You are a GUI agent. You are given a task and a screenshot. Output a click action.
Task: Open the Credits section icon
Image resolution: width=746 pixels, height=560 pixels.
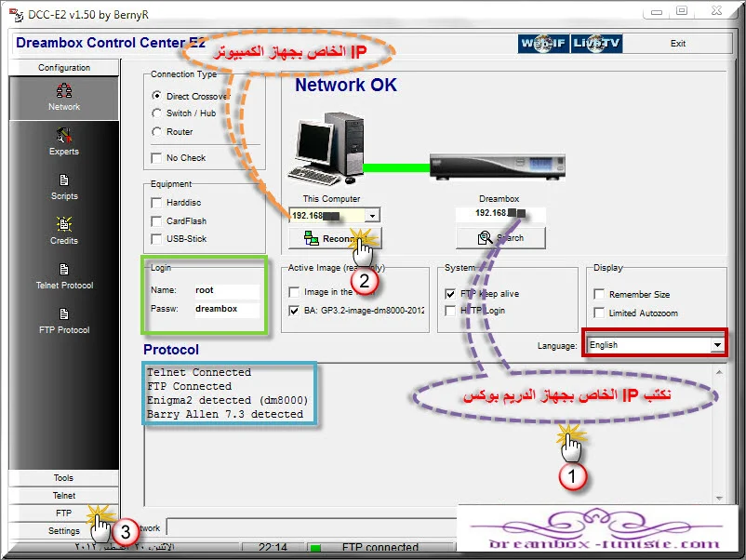[64, 224]
